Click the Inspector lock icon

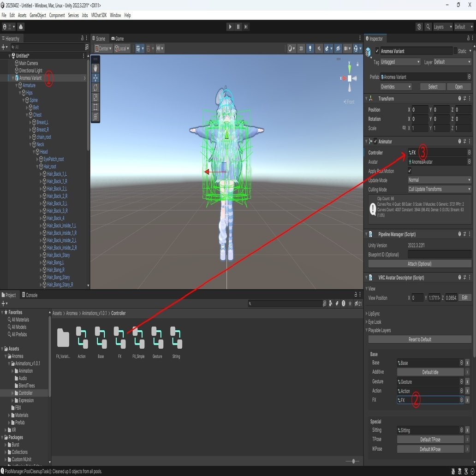click(x=468, y=38)
